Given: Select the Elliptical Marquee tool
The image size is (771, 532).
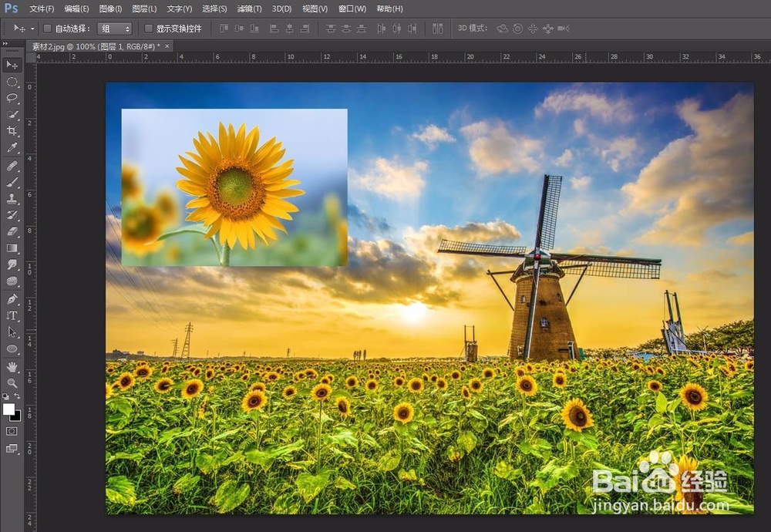Looking at the screenshot, I should tap(12, 82).
